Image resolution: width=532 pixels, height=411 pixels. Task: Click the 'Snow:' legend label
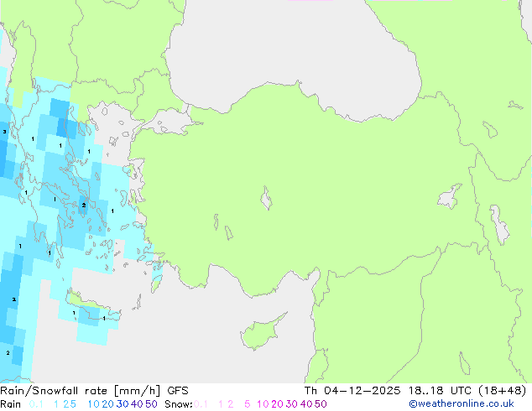pos(179,404)
